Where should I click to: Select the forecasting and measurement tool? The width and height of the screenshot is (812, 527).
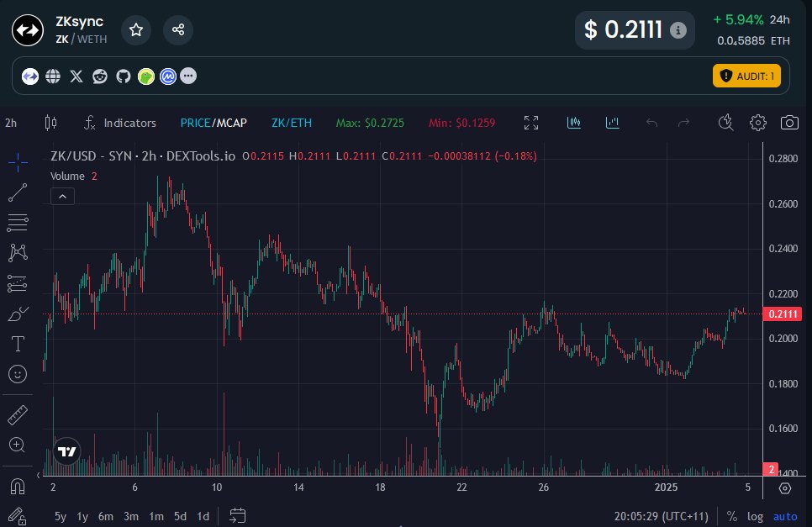pyautogui.click(x=18, y=283)
